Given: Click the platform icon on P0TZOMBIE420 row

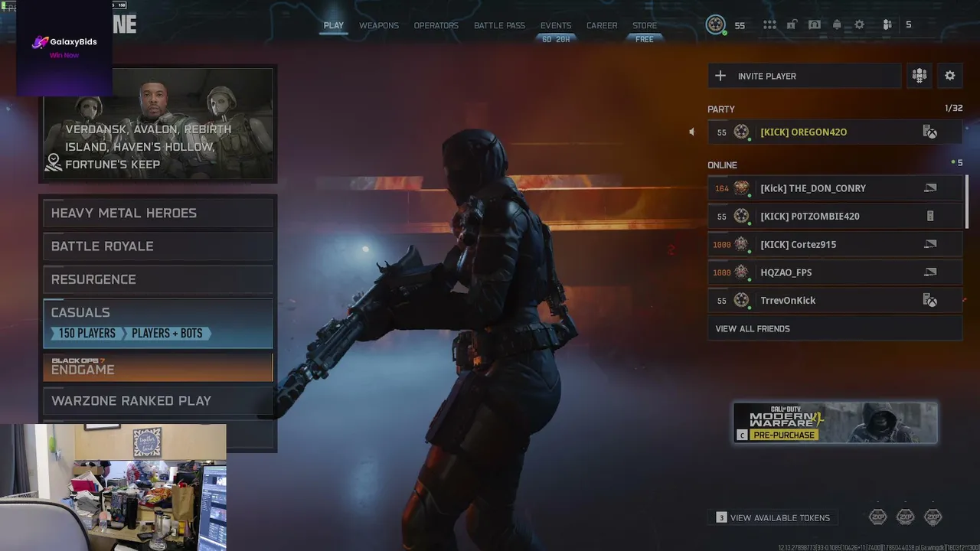Looking at the screenshot, I should click(930, 217).
